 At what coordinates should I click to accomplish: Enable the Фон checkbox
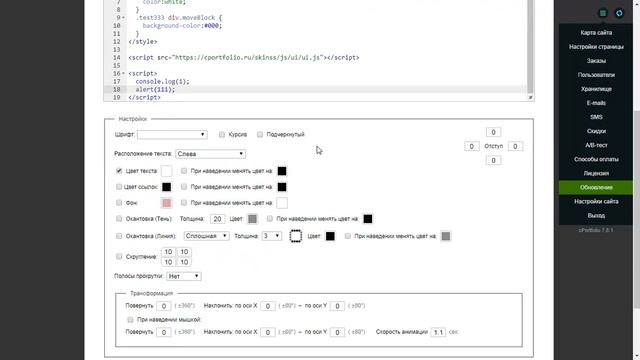(119, 202)
